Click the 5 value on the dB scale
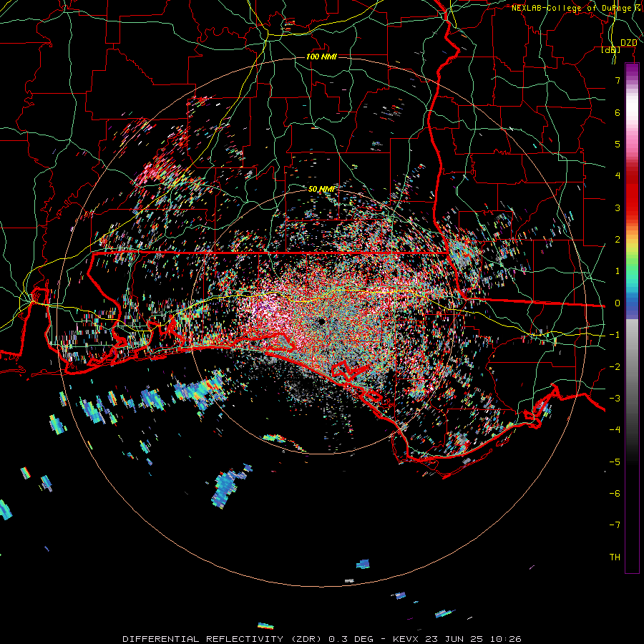The image size is (644, 644). [618, 144]
